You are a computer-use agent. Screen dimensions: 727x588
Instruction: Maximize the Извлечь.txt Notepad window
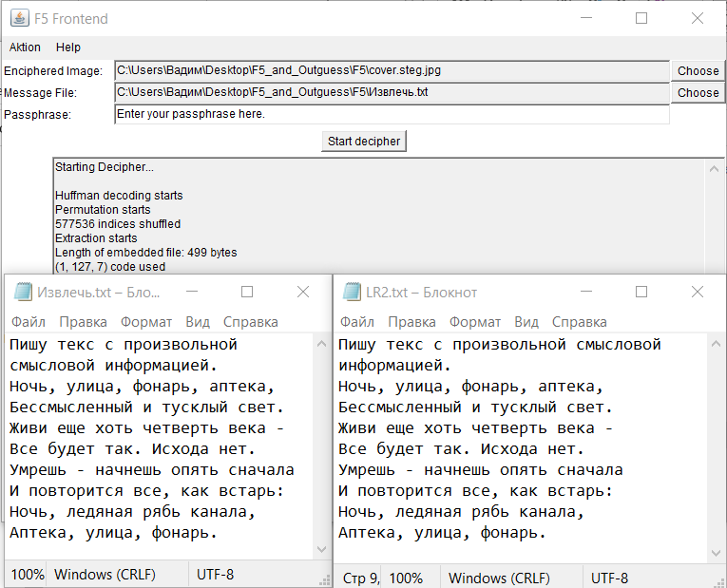point(247,292)
